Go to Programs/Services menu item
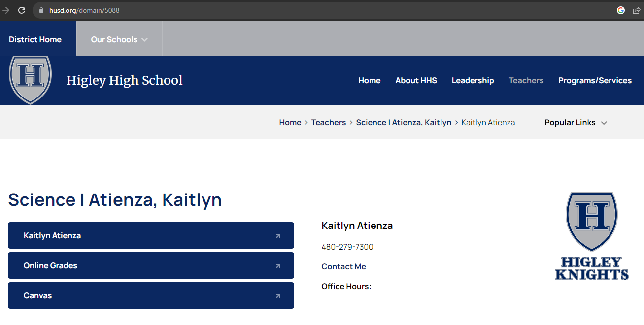 595,81
